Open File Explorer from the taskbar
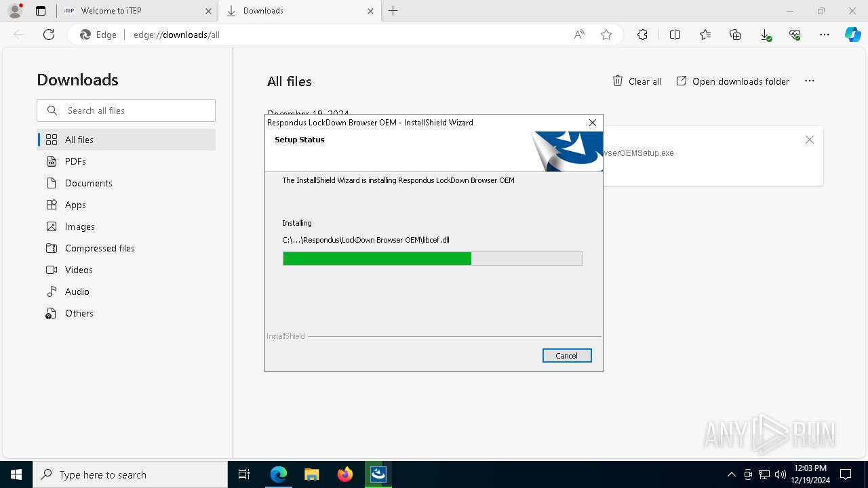The width and height of the screenshot is (868, 488). [x=311, y=474]
